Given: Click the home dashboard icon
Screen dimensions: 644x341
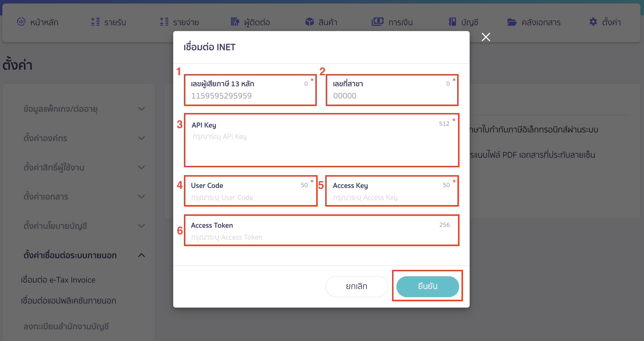Looking at the screenshot, I should pyautogui.click(x=21, y=22).
